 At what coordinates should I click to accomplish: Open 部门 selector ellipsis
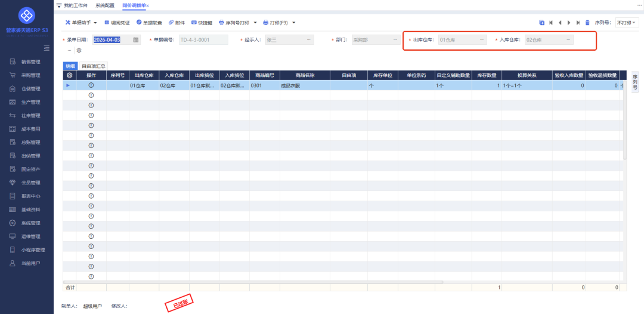coord(395,40)
